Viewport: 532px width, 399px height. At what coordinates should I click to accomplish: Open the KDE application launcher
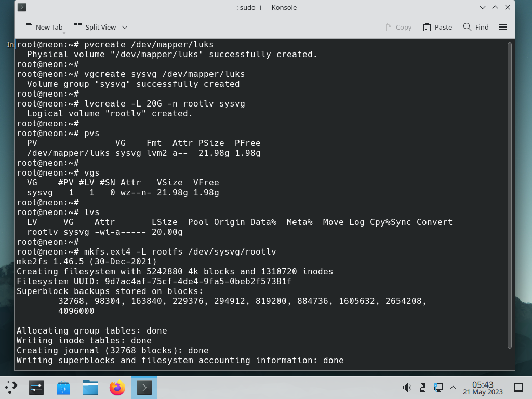[x=11, y=388]
